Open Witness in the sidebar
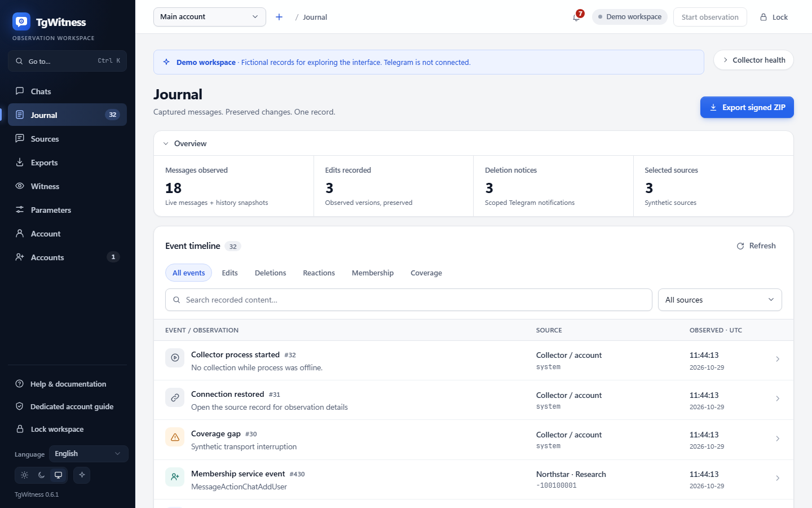Image resolution: width=812 pixels, height=508 pixels. click(67, 186)
